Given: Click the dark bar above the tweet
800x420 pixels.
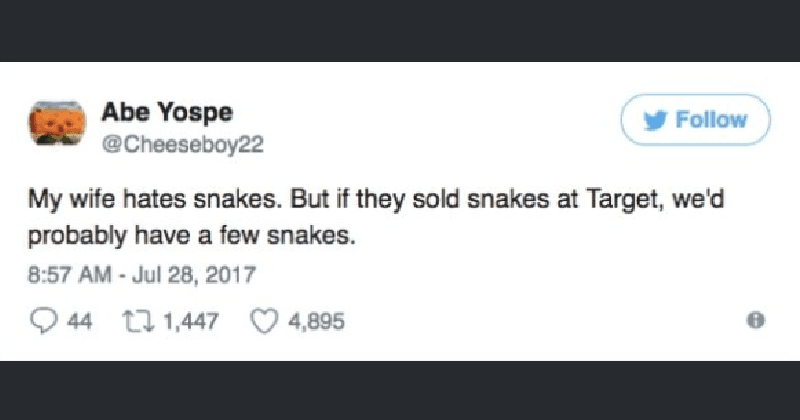Looking at the screenshot, I should coord(400,31).
